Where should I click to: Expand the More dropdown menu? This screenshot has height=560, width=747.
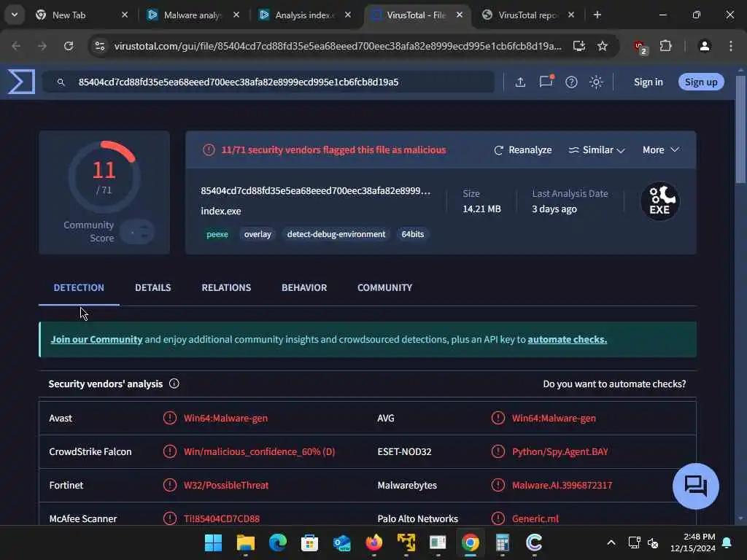660,150
